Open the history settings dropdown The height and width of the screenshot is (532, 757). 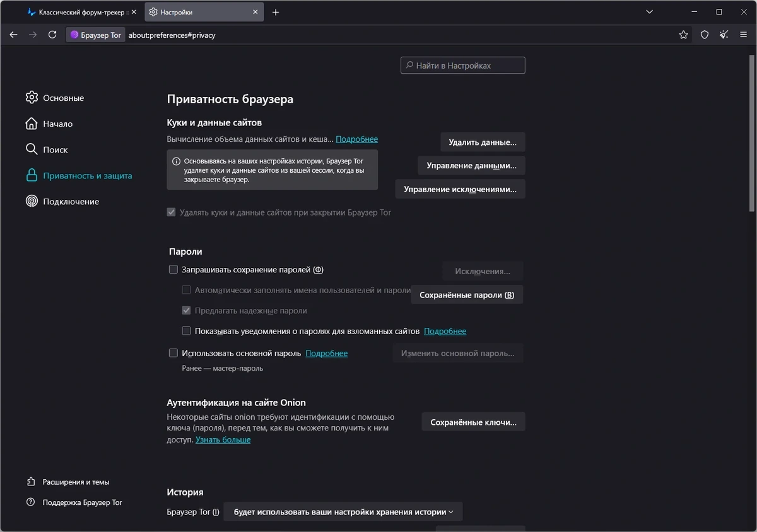[x=343, y=512]
